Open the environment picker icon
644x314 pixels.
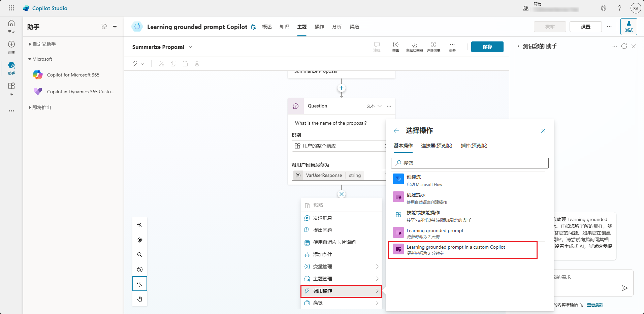pyautogui.click(x=526, y=8)
